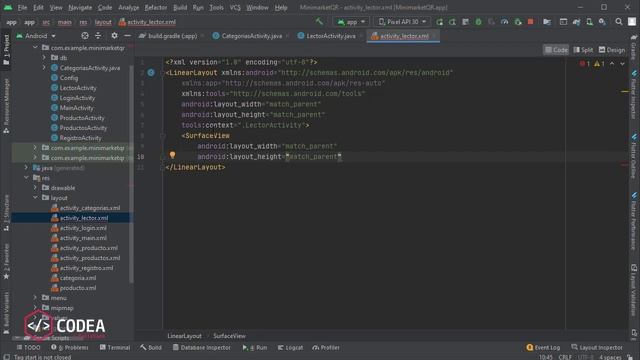The image size is (640, 360).
Task: Go to previous highlighted error arrow
Action: coord(612,64)
